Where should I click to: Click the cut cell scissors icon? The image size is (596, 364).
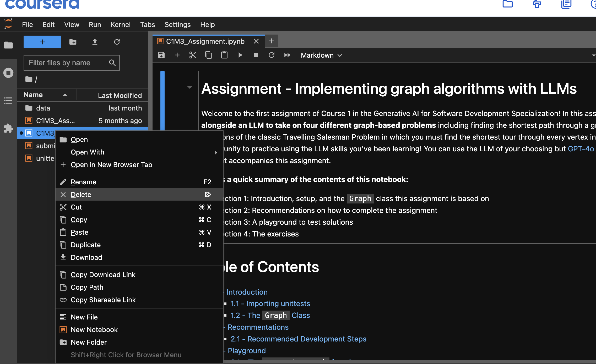[193, 55]
